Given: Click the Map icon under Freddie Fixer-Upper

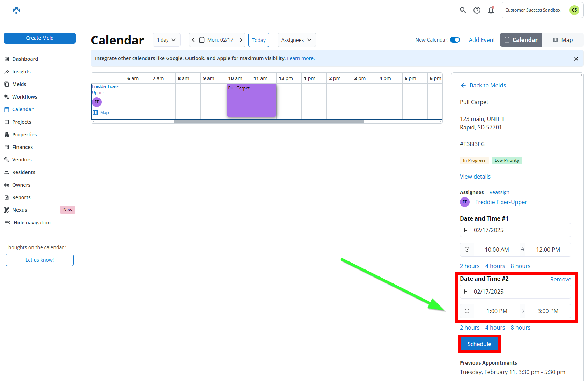Looking at the screenshot, I should [x=96, y=113].
